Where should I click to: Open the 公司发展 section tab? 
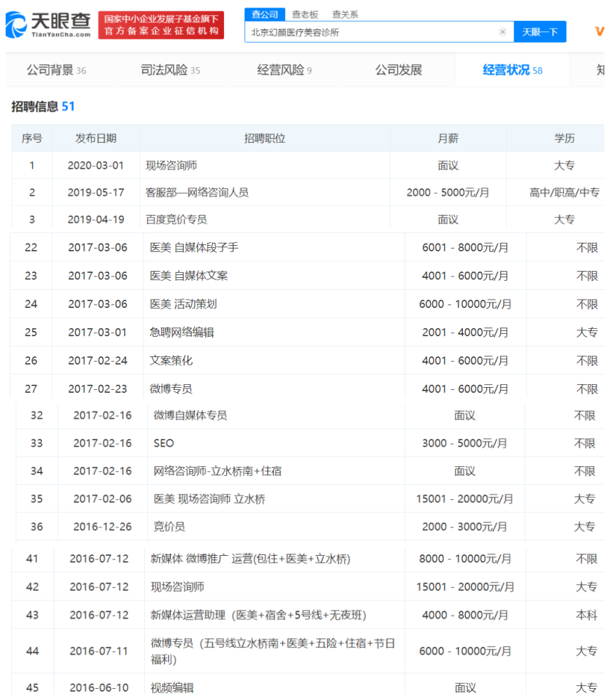(x=398, y=70)
